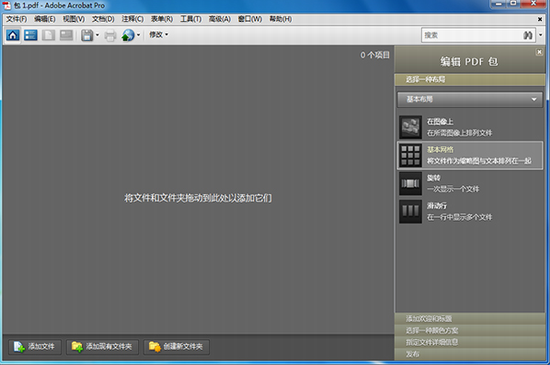The width and height of the screenshot is (550, 365).
Task: Select the 在图像上 layout thumbnail
Action: pyautogui.click(x=410, y=127)
